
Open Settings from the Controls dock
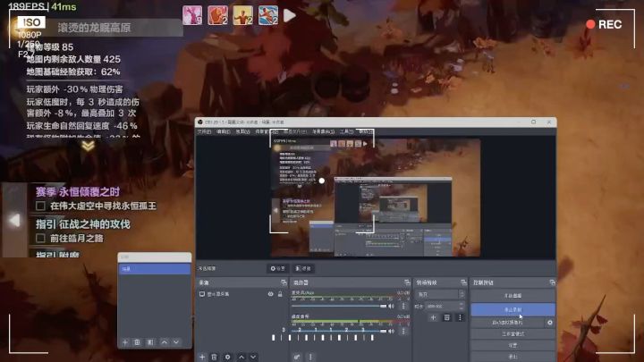point(513,346)
